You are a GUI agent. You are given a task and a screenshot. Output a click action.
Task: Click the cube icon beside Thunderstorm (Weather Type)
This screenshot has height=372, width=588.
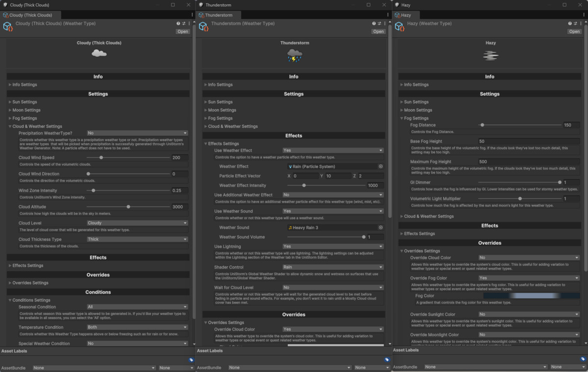tap(203, 26)
